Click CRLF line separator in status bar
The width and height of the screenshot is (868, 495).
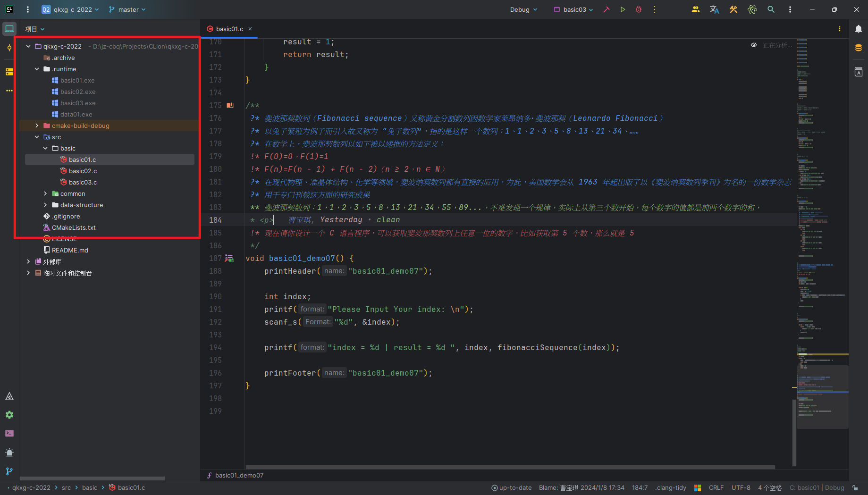[x=716, y=488]
